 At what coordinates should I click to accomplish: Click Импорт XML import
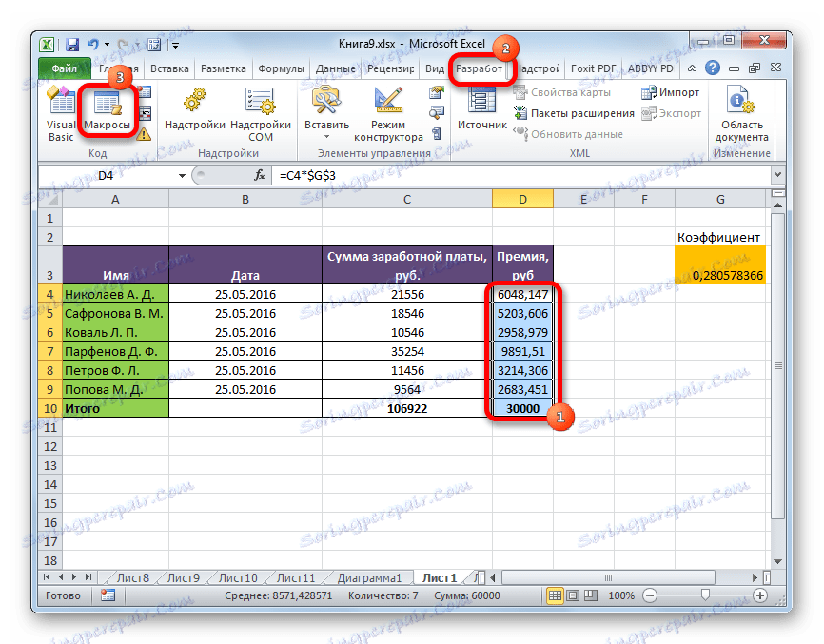(x=671, y=92)
